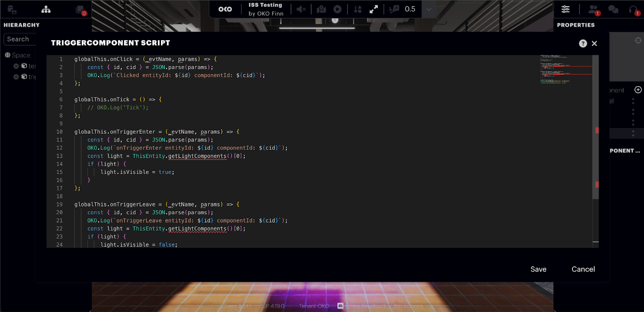Toggle the 0.5 snapping tool icon
Image resolution: width=644 pixels, height=312 pixels.
click(x=394, y=9)
